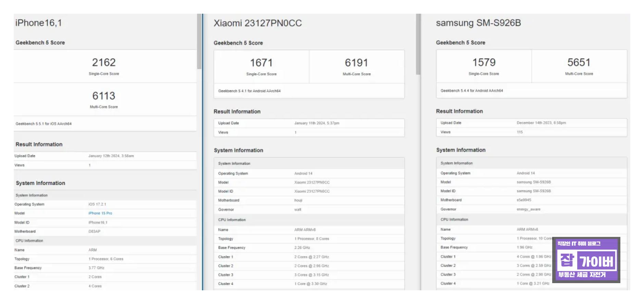Click the Samsung 'Result Information' heading
Viewport: 644px width, 304px height.
459,111
